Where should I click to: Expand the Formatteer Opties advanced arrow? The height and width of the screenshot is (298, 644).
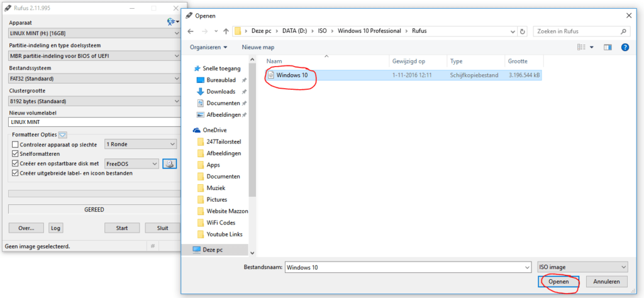click(62, 135)
